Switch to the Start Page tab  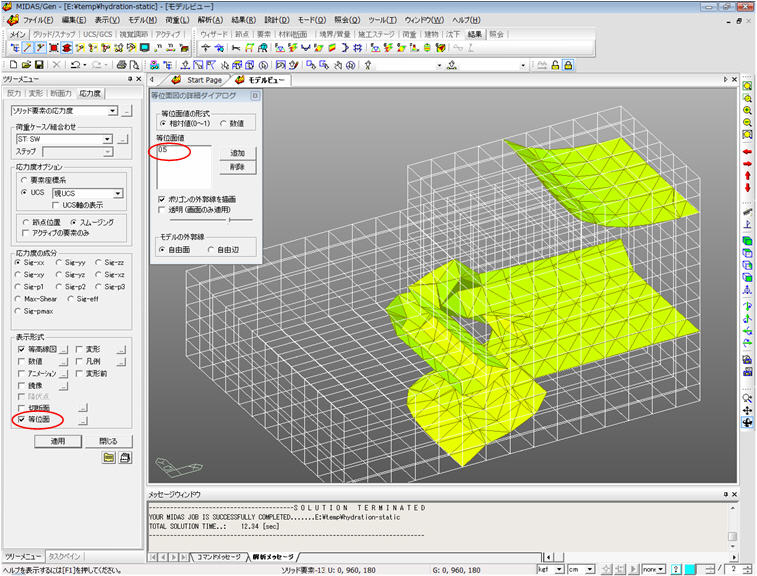[204, 80]
